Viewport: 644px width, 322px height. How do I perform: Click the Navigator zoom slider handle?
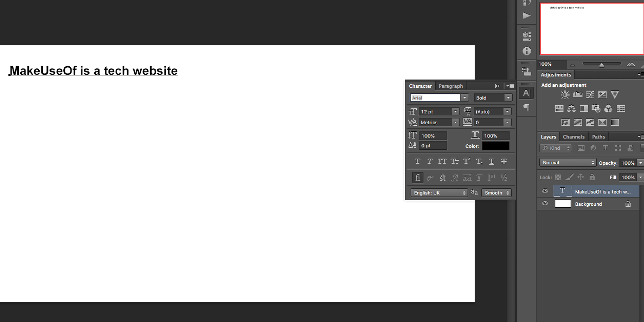coord(601,65)
